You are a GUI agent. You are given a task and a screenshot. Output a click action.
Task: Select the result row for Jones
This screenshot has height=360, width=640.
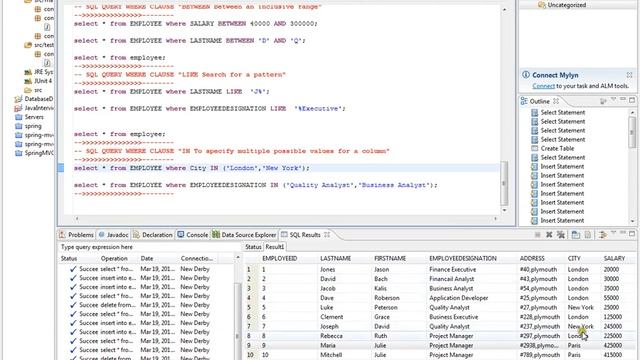click(x=440, y=269)
